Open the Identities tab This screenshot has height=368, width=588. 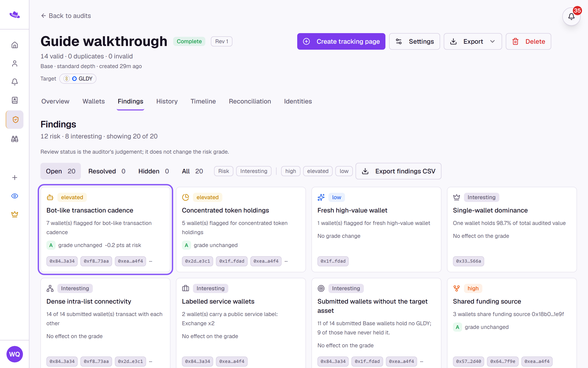tap(298, 101)
